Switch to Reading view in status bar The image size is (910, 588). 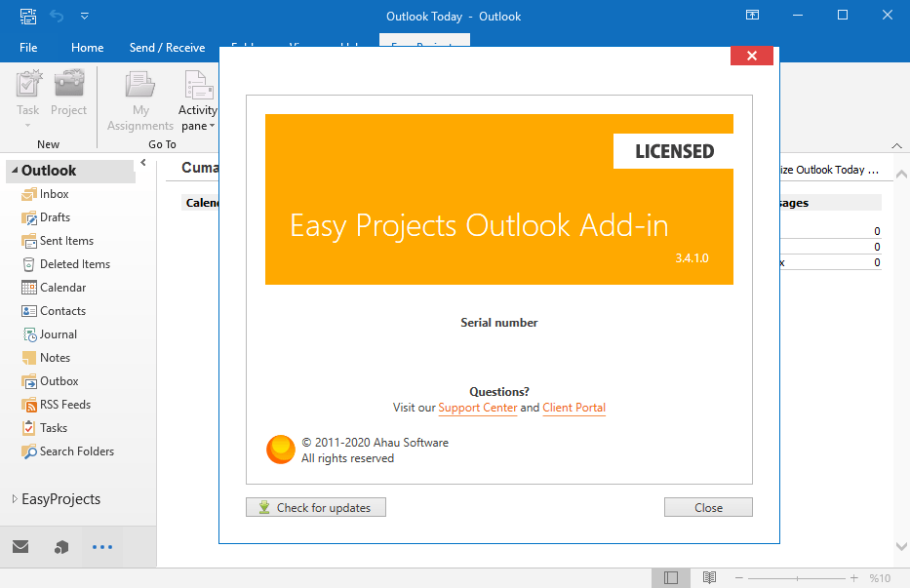tap(709, 577)
